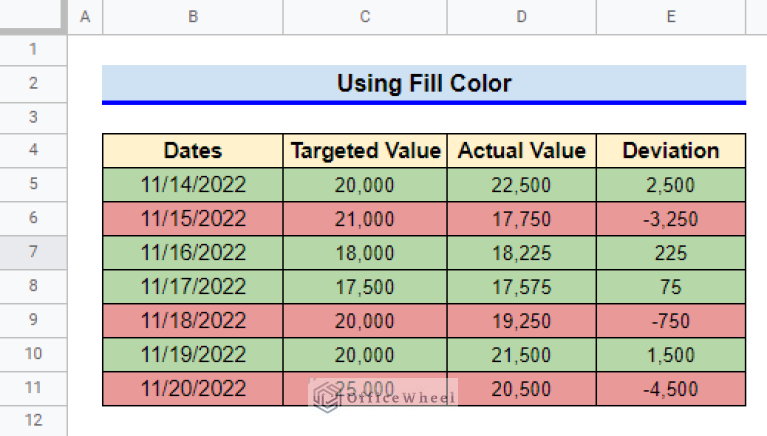Select row 7 header
Screen dimensions: 767x436
[33, 252]
